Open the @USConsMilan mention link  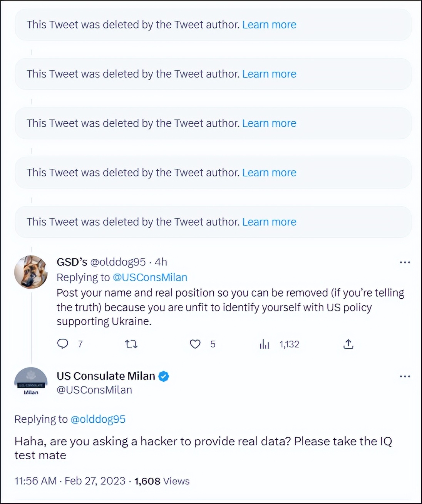tap(150, 277)
